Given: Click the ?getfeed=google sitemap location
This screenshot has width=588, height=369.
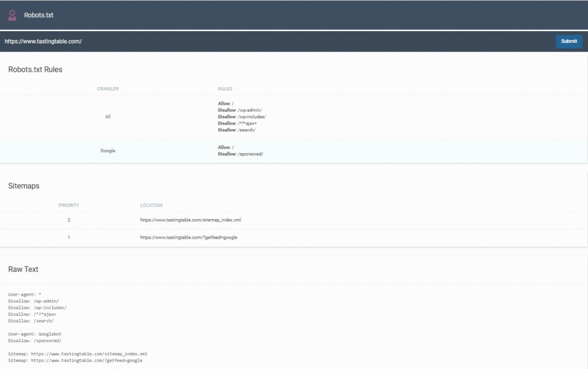Looking at the screenshot, I should pyautogui.click(x=188, y=237).
